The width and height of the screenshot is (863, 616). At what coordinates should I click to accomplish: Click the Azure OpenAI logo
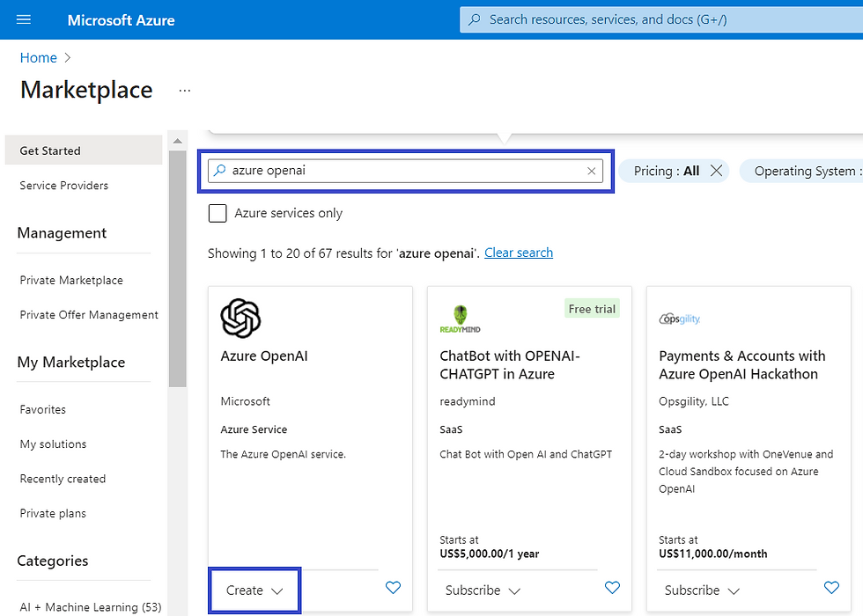pyautogui.click(x=240, y=318)
